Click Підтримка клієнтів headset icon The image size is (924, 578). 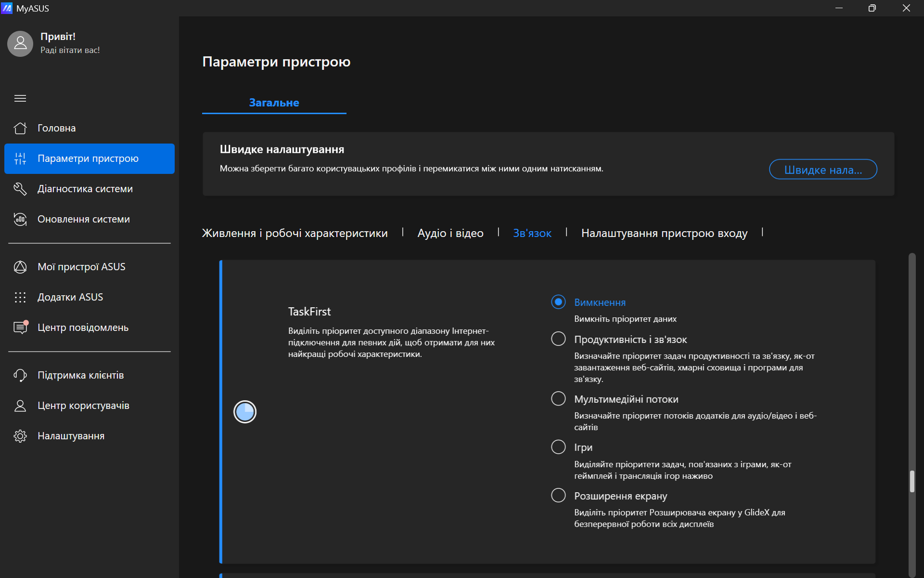(20, 375)
